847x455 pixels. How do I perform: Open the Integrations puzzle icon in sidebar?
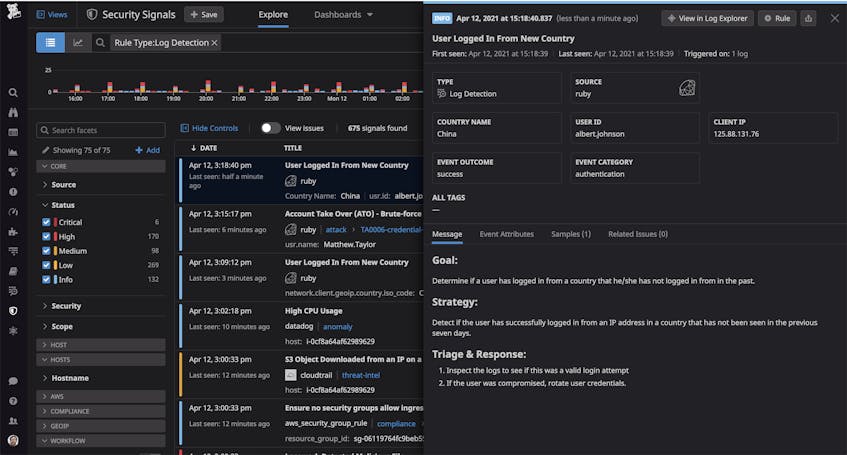pos(13,231)
